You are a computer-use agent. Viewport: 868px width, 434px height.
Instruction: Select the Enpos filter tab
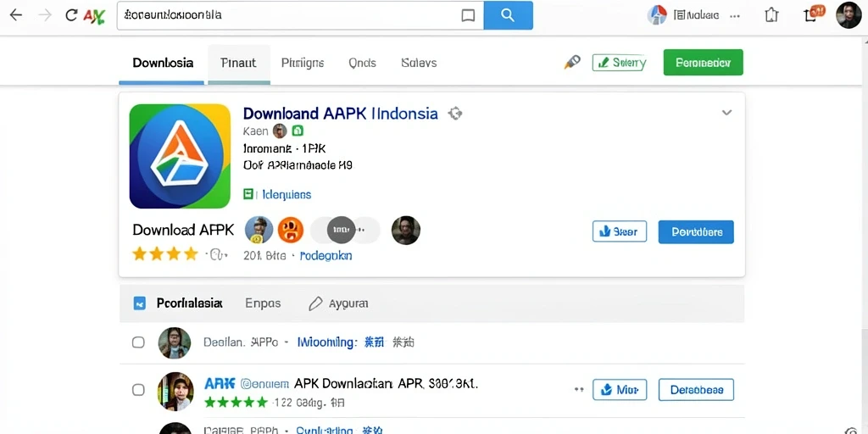coord(263,303)
